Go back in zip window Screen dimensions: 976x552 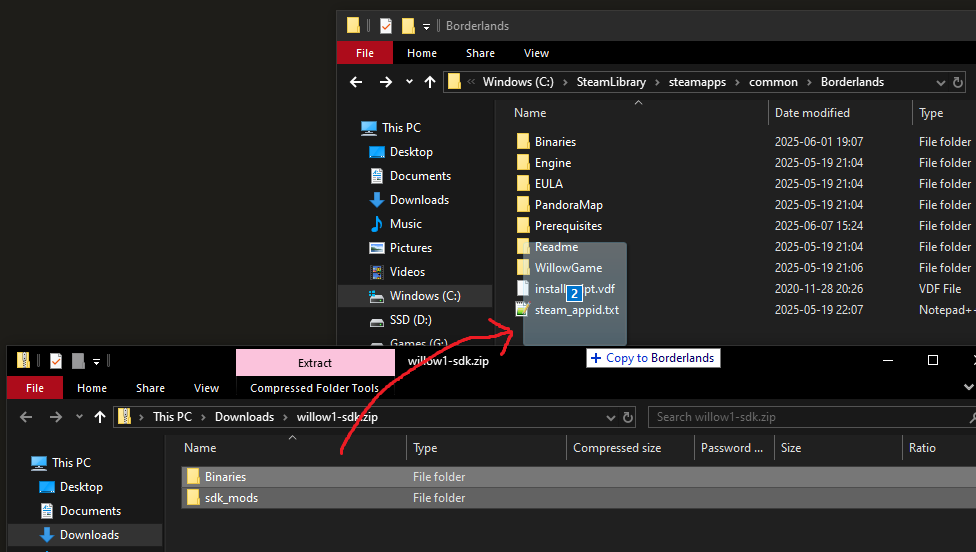(26, 417)
